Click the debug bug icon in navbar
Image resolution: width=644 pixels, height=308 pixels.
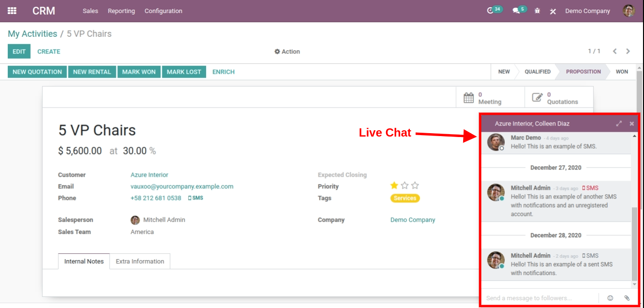(537, 11)
